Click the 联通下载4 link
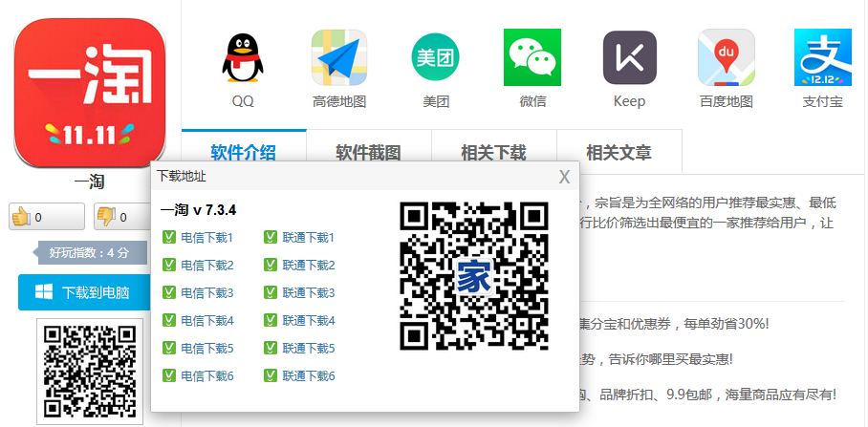This screenshot has width=868, height=427. (309, 321)
